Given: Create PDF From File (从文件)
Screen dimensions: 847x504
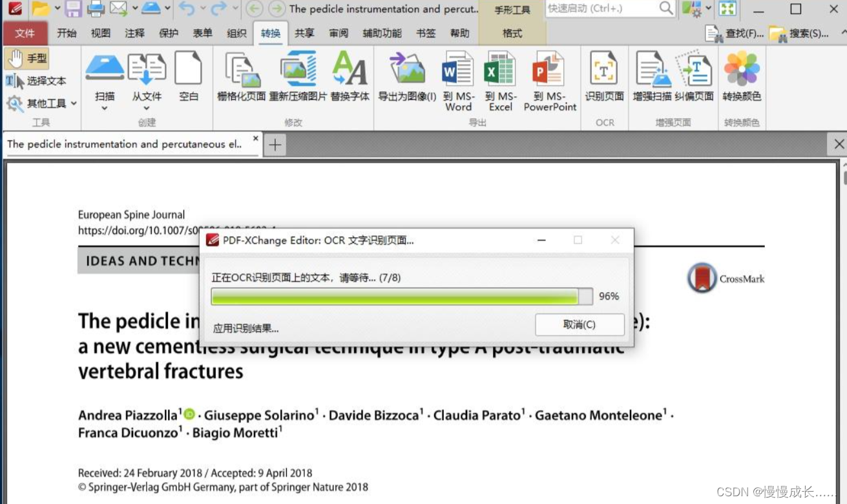Looking at the screenshot, I should point(147,76).
